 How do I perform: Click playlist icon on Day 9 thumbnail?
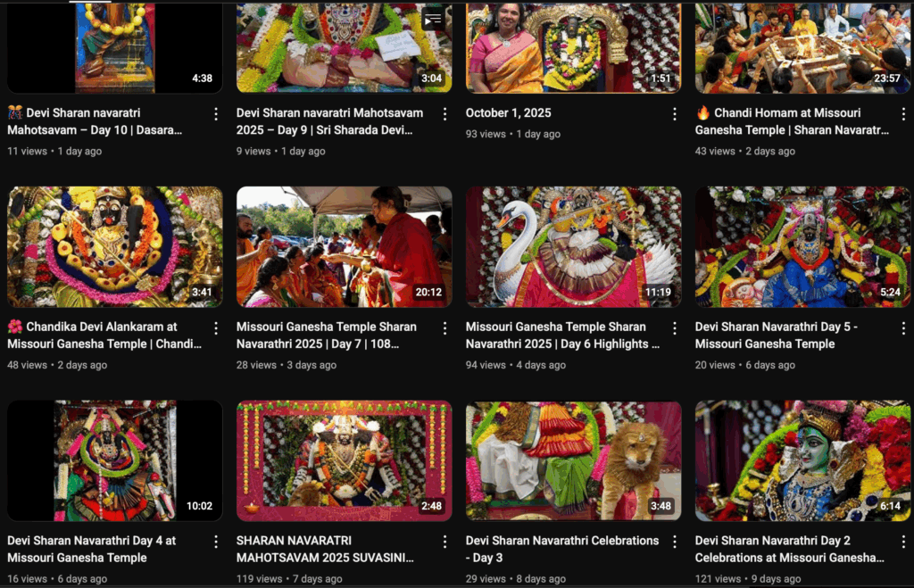(433, 19)
